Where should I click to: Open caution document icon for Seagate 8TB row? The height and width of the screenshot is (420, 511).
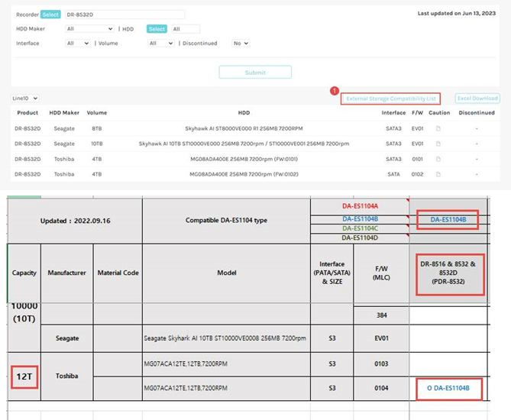tap(438, 128)
